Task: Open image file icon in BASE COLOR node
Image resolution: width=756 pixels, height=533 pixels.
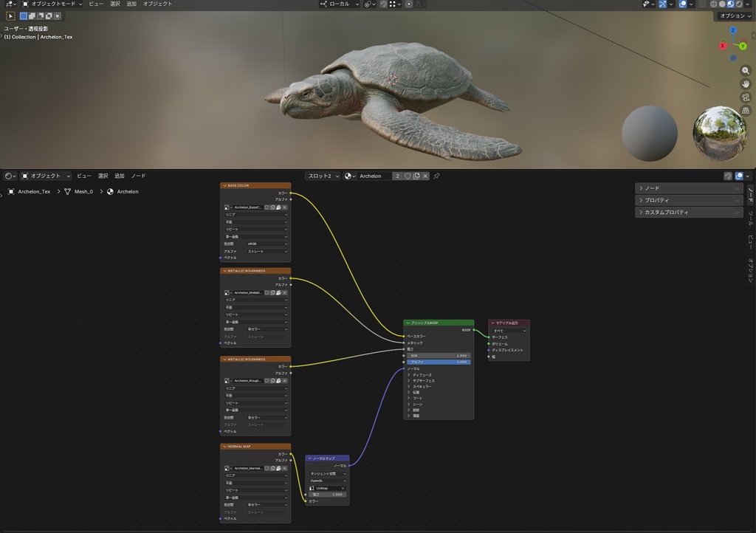Action: coord(278,207)
